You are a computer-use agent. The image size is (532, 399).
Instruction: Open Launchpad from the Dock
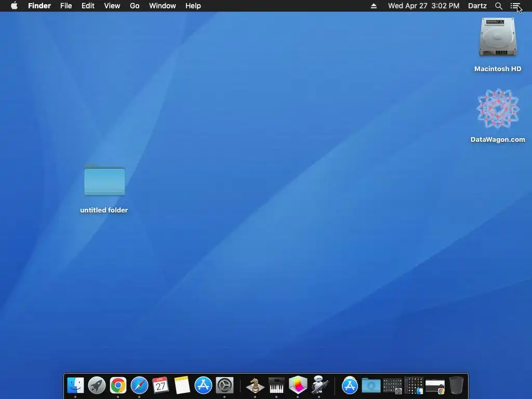(97, 385)
